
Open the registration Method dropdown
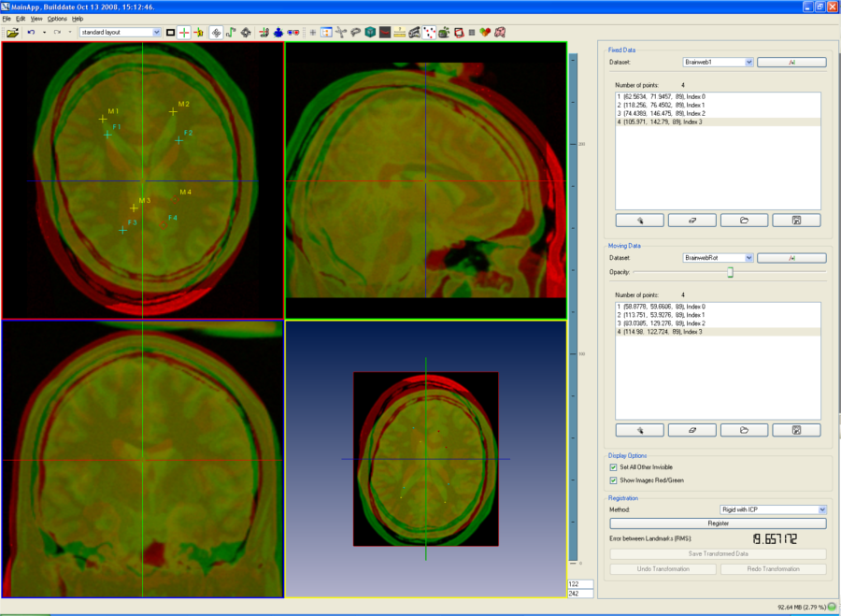[x=822, y=509]
